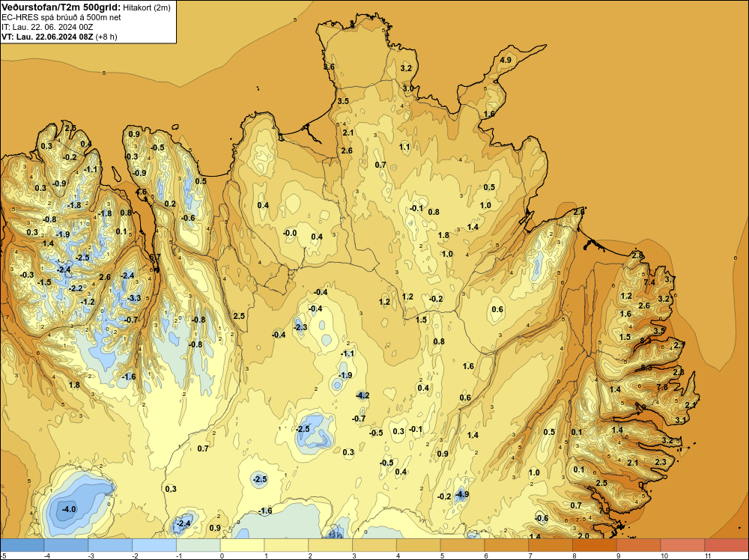Click the temperature value '2.7' on the east coast
The image size is (749, 560).
[679, 344]
